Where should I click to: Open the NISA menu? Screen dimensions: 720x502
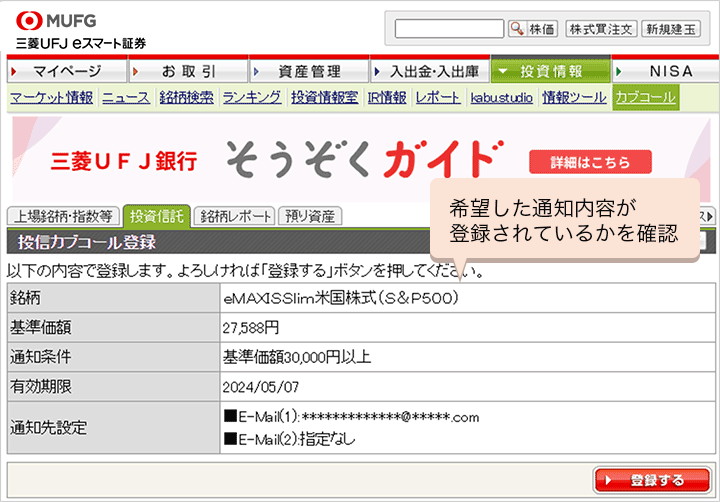(666, 71)
